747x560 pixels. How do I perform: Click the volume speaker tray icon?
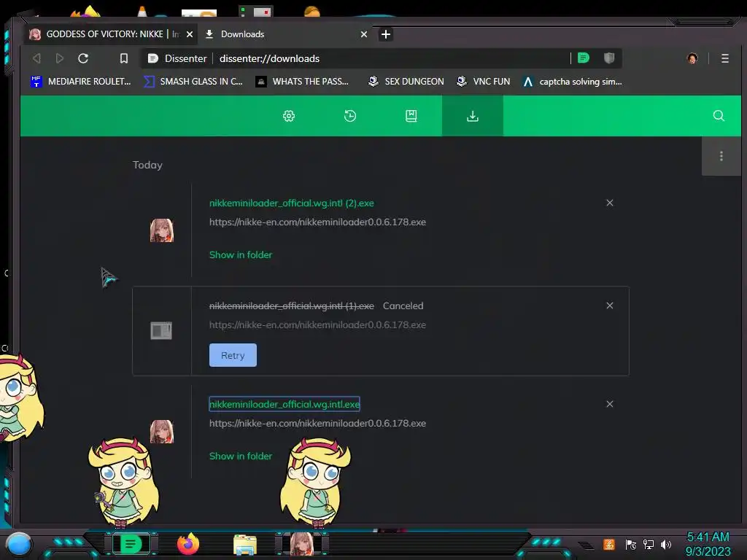(666, 544)
